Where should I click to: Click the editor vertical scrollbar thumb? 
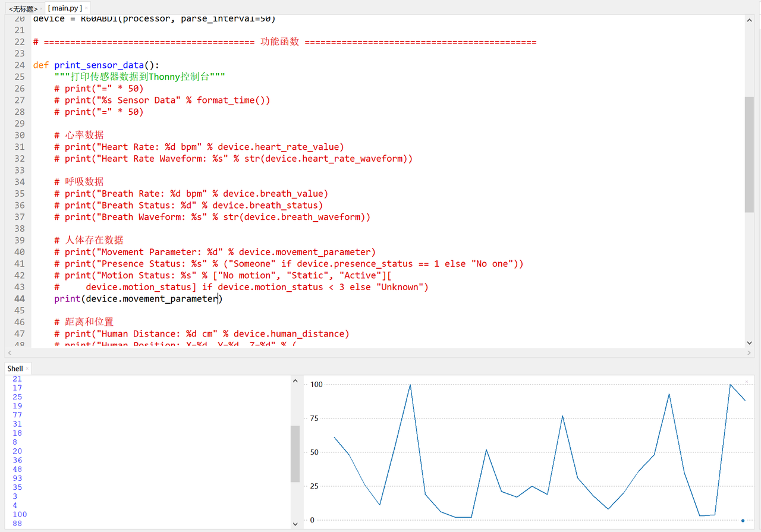(749, 155)
